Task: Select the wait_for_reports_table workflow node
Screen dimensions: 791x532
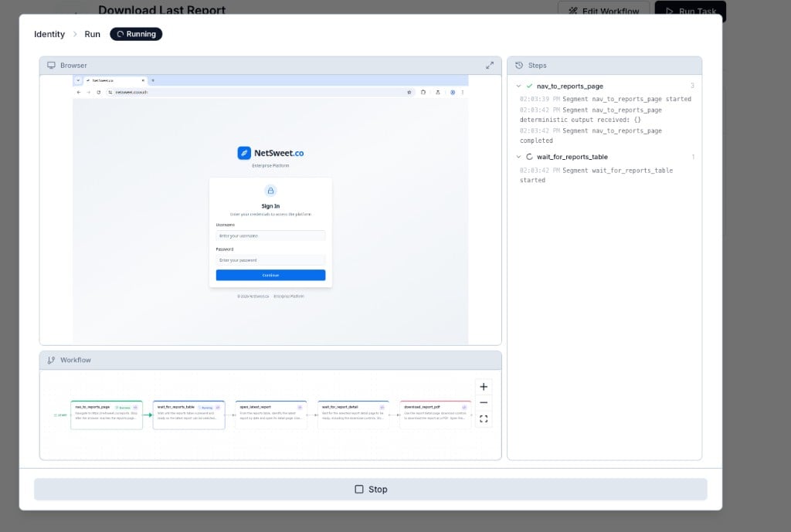Action: pos(189,415)
